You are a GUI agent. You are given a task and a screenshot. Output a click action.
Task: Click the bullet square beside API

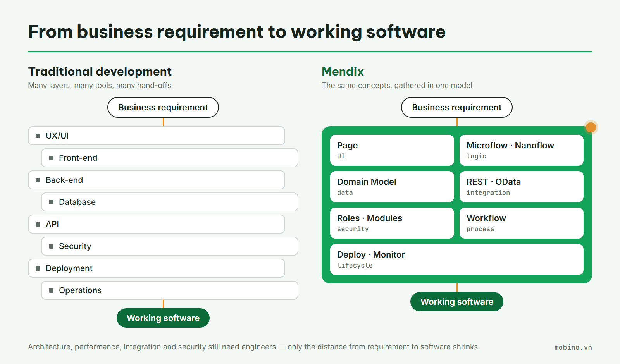click(x=38, y=224)
